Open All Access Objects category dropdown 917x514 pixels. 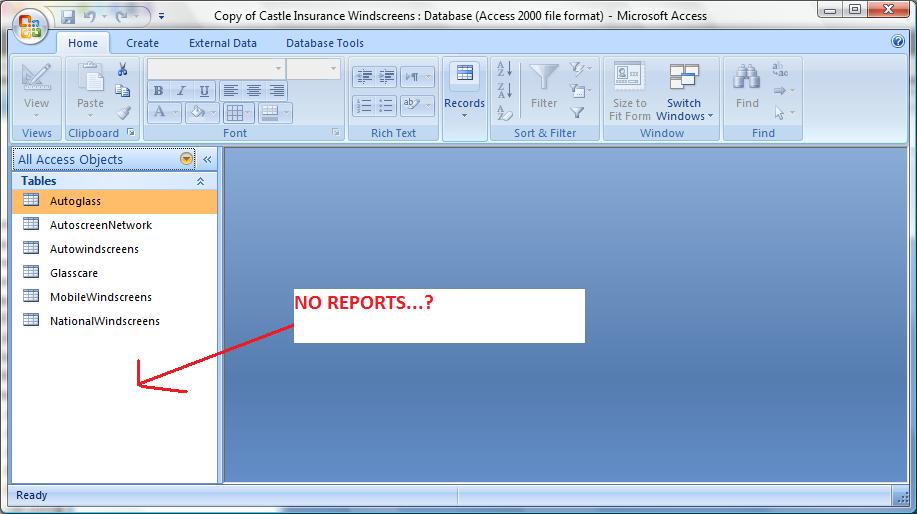coord(187,159)
